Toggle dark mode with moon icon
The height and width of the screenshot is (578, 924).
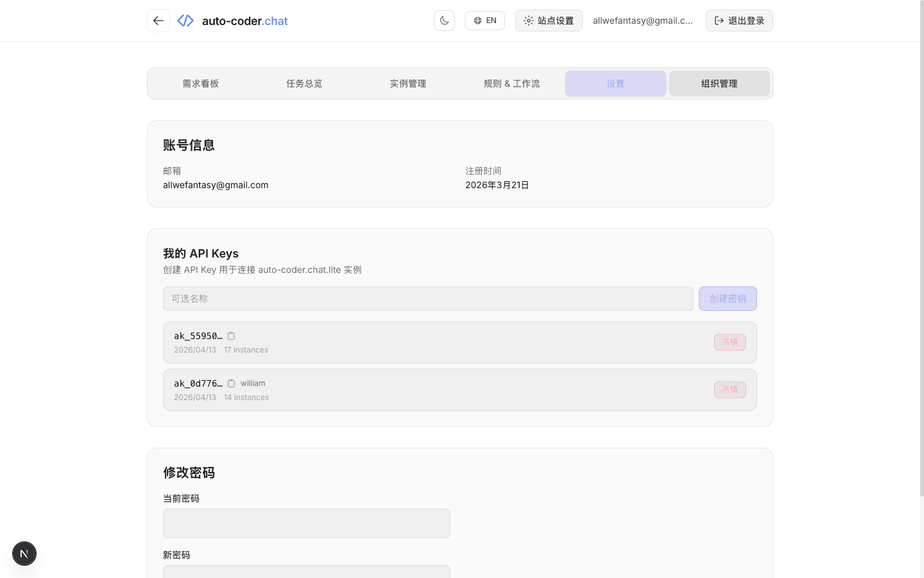pos(444,21)
